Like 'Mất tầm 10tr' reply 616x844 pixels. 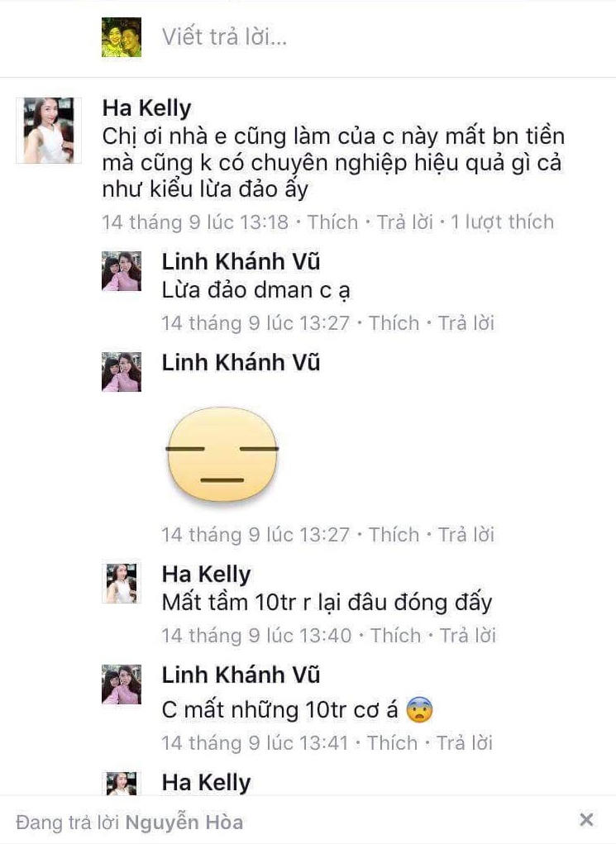click(x=395, y=635)
